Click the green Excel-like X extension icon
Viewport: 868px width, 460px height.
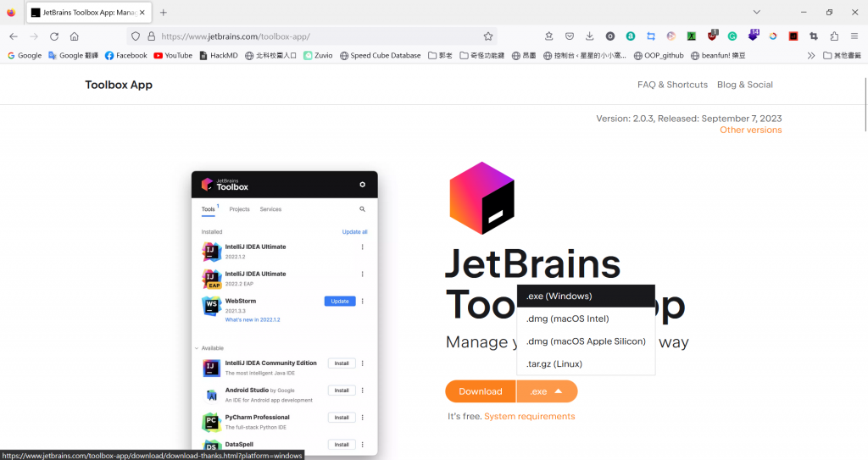point(692,36)
